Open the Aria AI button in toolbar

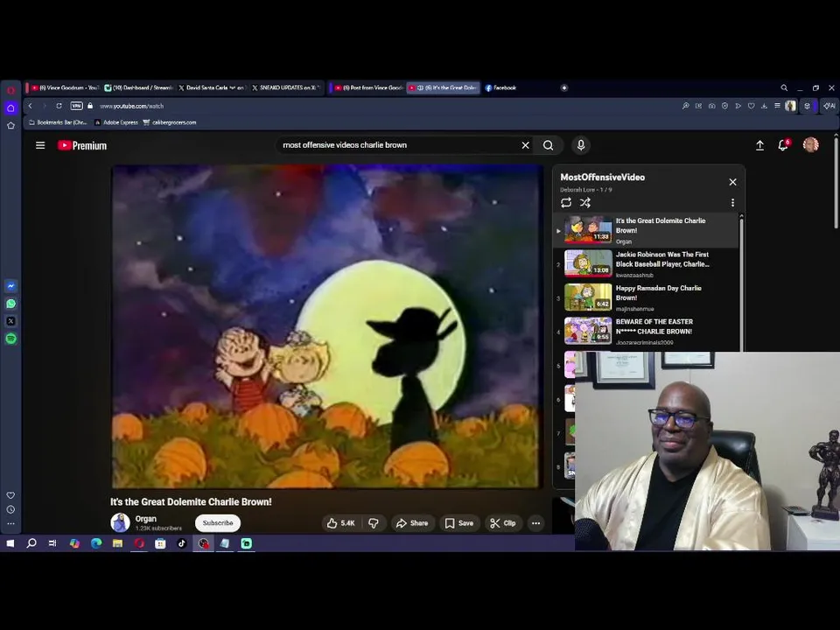(829, 106)
